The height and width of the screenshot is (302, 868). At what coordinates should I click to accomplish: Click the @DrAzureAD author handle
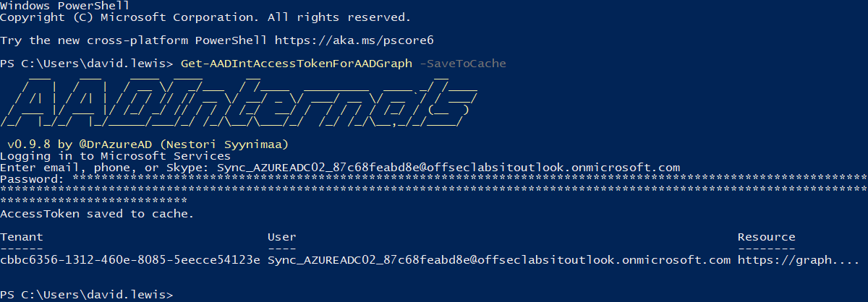(x=116, y=144)
